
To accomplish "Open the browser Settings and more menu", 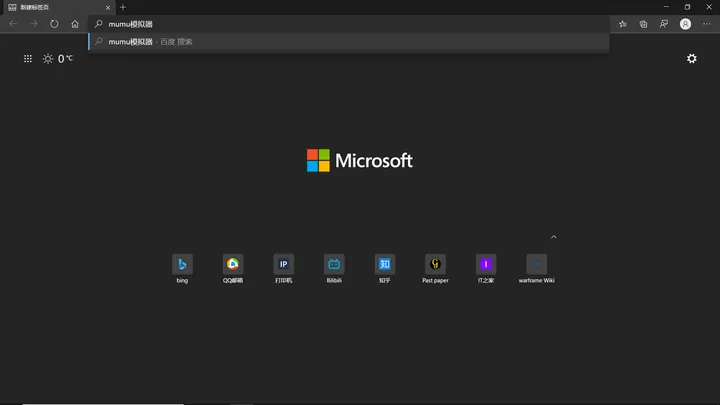I will [x=707, y=24].
